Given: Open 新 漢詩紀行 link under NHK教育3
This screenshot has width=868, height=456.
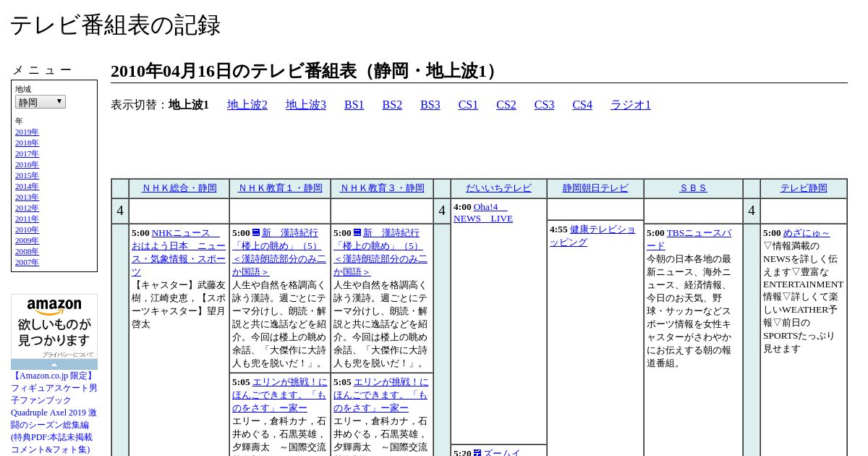Looking at the screenshot, I should [x=380, y=252].
